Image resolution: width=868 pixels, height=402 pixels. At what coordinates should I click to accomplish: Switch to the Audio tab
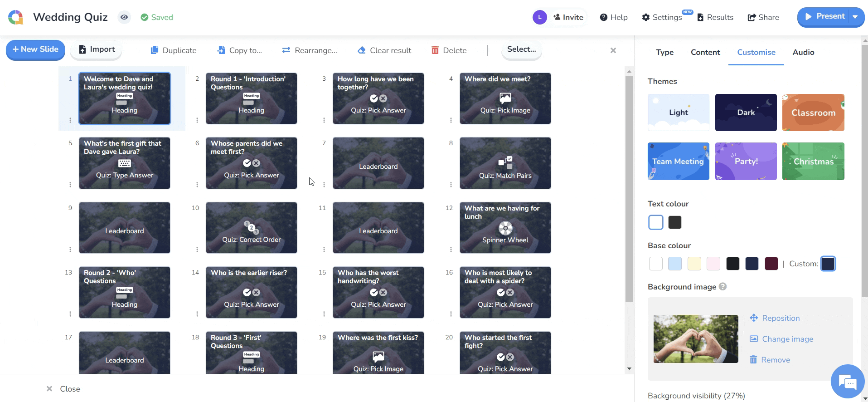[803, 52]
